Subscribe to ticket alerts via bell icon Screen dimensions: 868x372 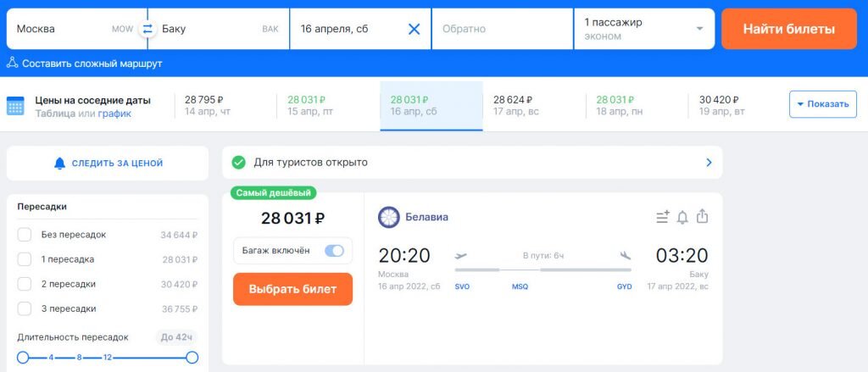tap(682, 217)
